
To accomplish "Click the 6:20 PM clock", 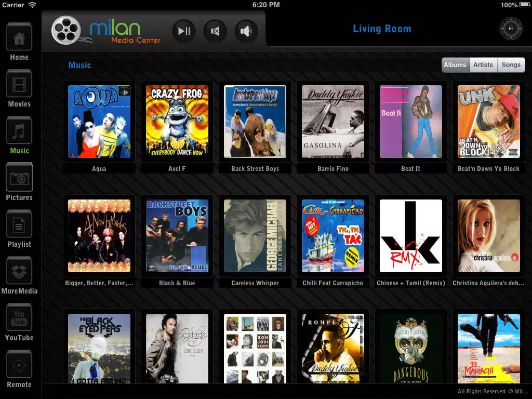I will [266, 5].
